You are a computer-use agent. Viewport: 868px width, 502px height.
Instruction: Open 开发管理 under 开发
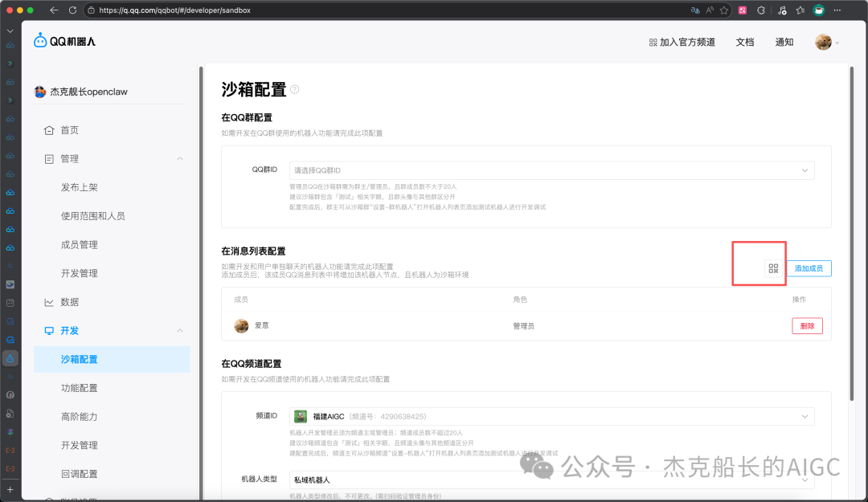click(x=79, y=445)
